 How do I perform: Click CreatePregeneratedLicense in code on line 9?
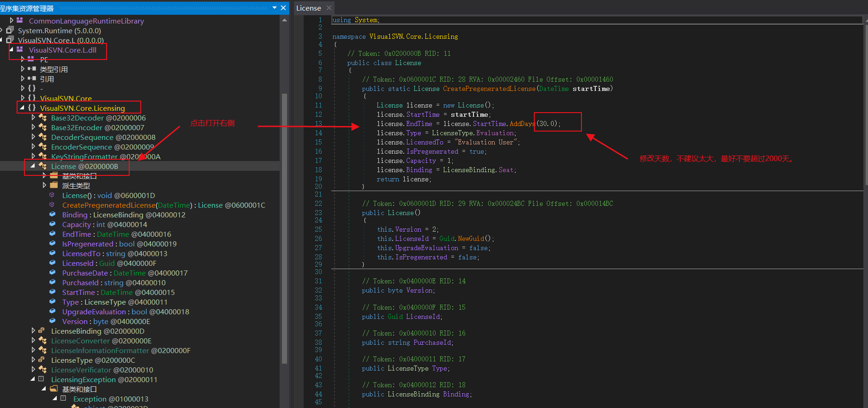pyautogui.click(x=489, y=89)
